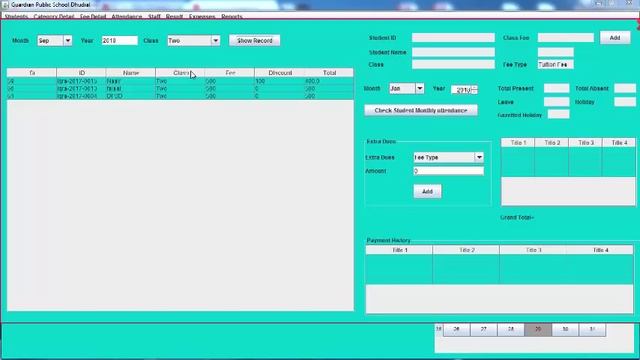
Task: Click the Total column header
Action: tap(329, 73)
